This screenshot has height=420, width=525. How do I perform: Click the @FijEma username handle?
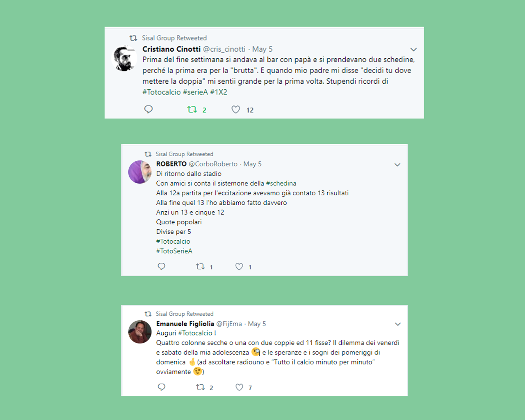tap(229, 324)
